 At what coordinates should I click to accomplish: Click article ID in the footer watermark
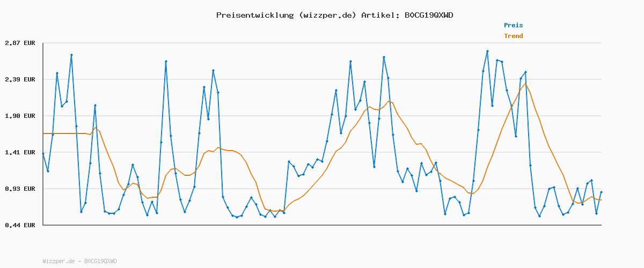tap(100, 261)
